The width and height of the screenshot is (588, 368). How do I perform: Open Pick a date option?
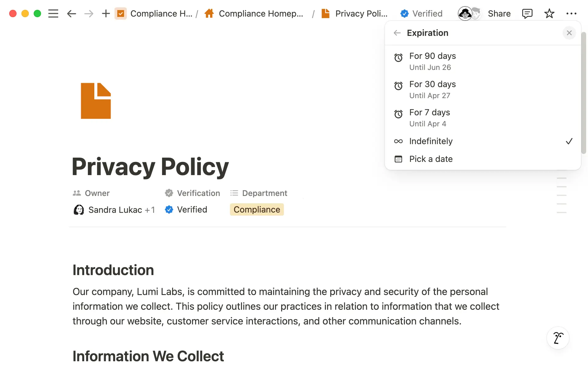[x=431, y=159]
